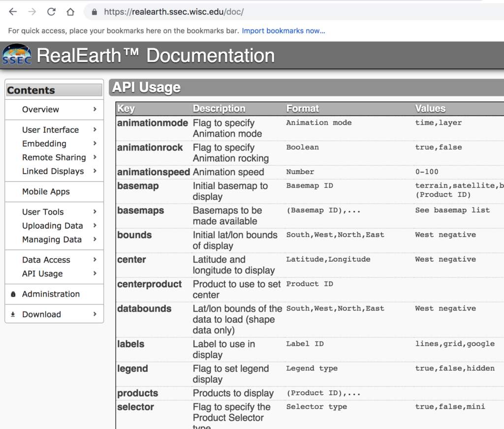The image size is (504, 429).
Task: Open the Mobile Apps menu item
Action: [x=46, y=192]
